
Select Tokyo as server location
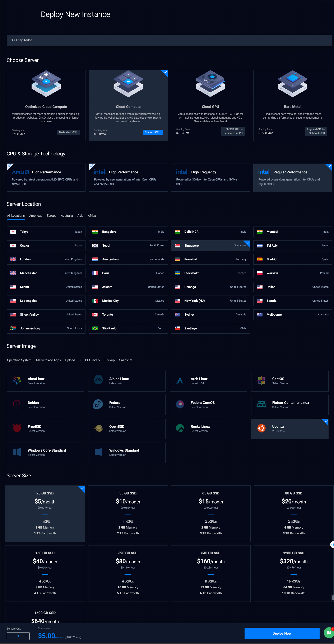click(46, 232)
